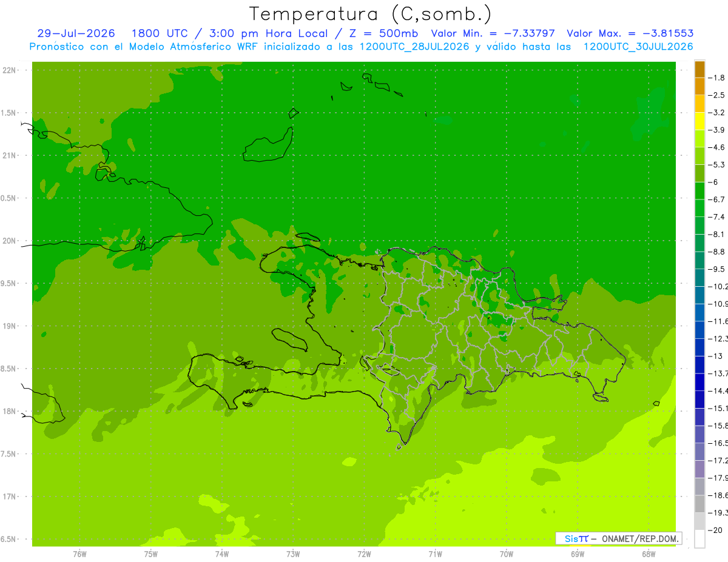
Task: Click the "ONAMET/REP.DOM." credit label
Action: 640,538
